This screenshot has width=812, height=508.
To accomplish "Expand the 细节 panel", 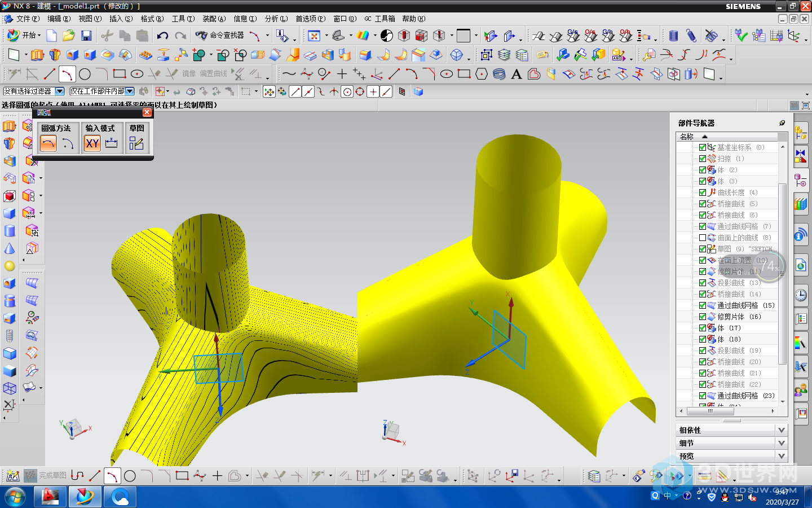I will pos(782,443).
